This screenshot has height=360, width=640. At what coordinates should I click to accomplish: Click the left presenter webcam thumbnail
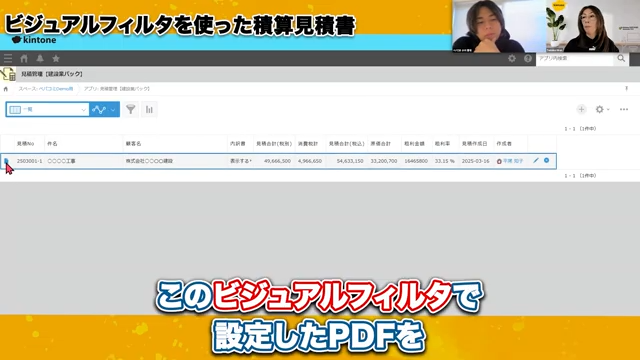click(499, 26)
